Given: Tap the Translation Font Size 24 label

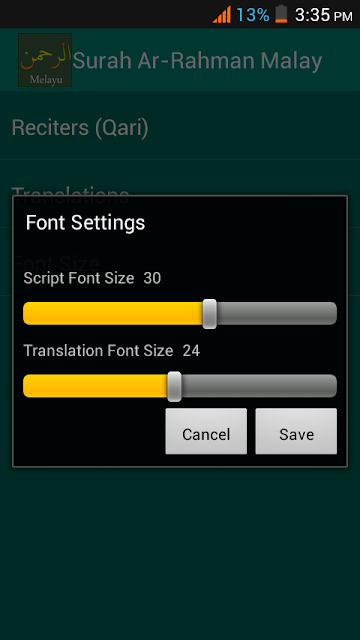Looking at the screenshot, I should coord(111,351).
